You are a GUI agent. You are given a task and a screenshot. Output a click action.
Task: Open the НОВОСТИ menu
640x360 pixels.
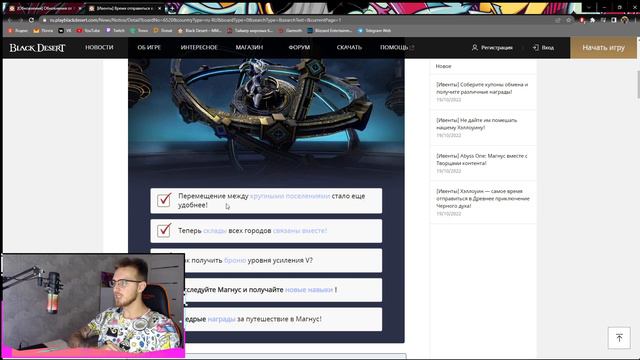(99, 47)
